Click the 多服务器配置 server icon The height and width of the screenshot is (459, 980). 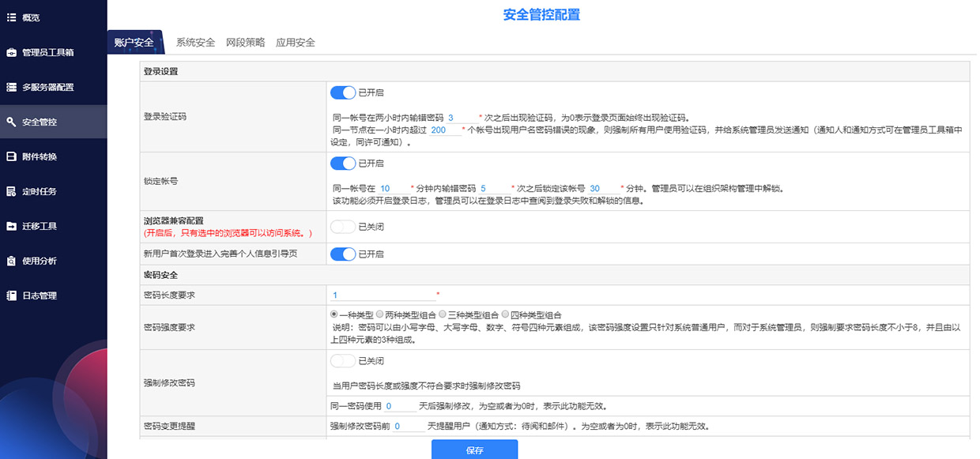coord(11,87)
